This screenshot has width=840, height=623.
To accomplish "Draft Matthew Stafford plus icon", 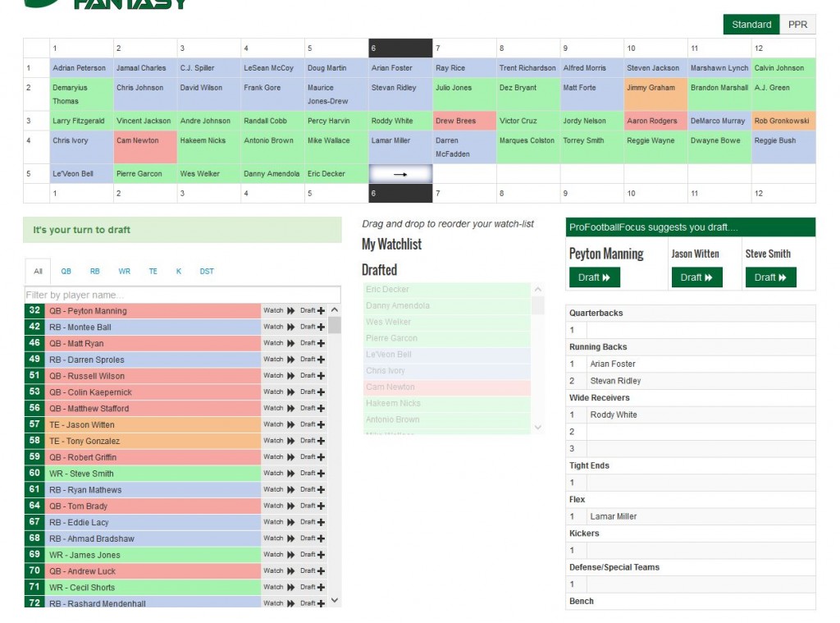I will click(321, 408).
